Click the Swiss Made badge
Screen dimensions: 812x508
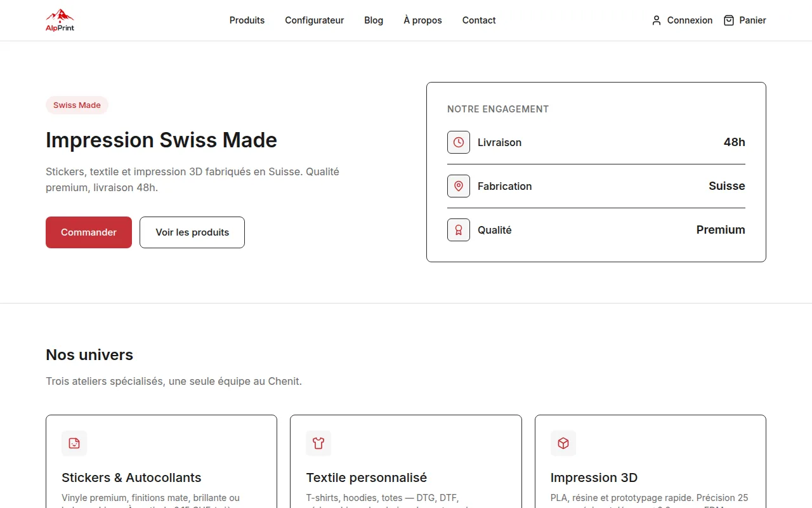(77, 105)
